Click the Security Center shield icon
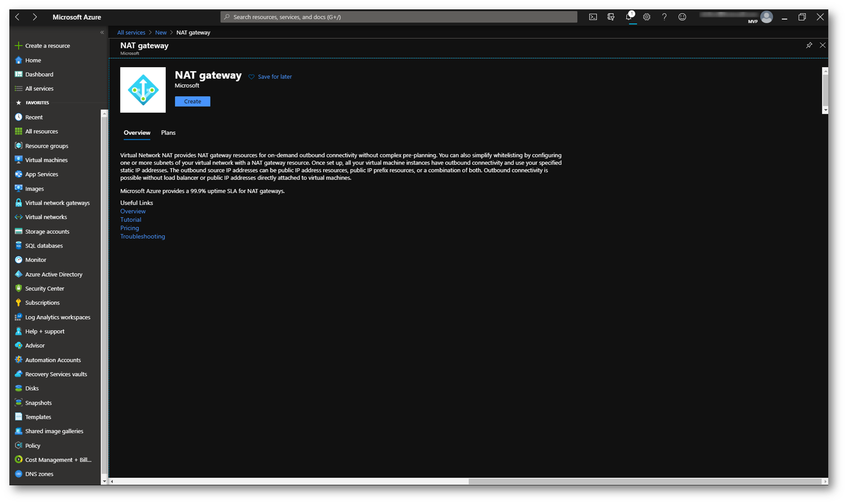 (x=18, y=288)
